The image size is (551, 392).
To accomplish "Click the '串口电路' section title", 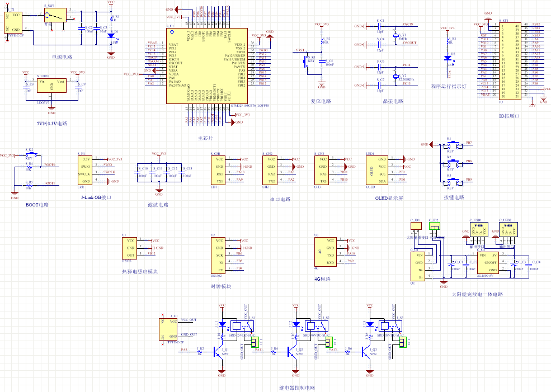I will point(280,199).
